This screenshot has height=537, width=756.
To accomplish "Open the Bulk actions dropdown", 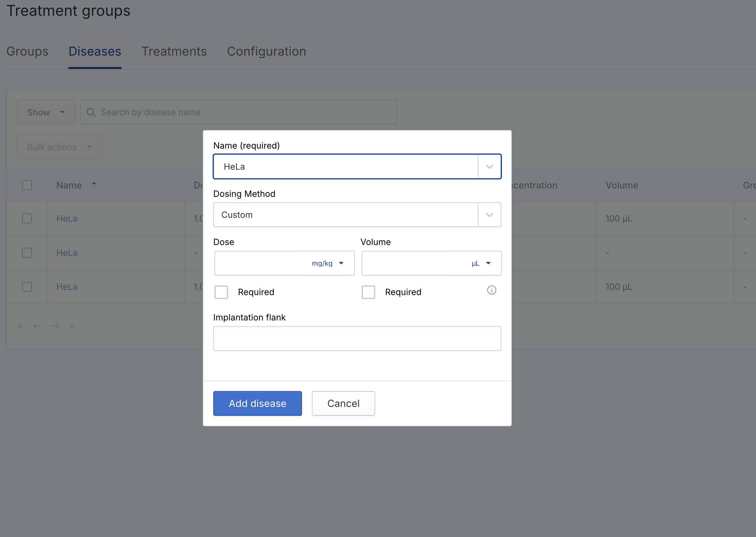I will 60,147.
